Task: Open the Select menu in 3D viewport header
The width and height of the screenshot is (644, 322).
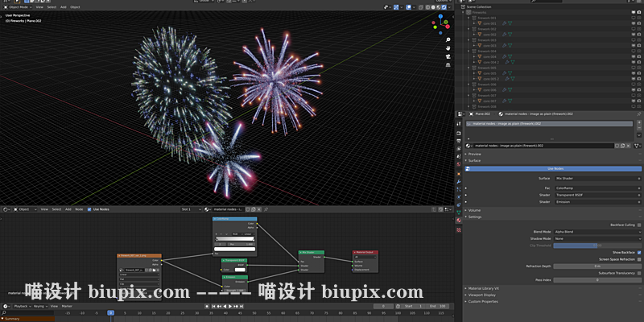Action: (52, 6)
